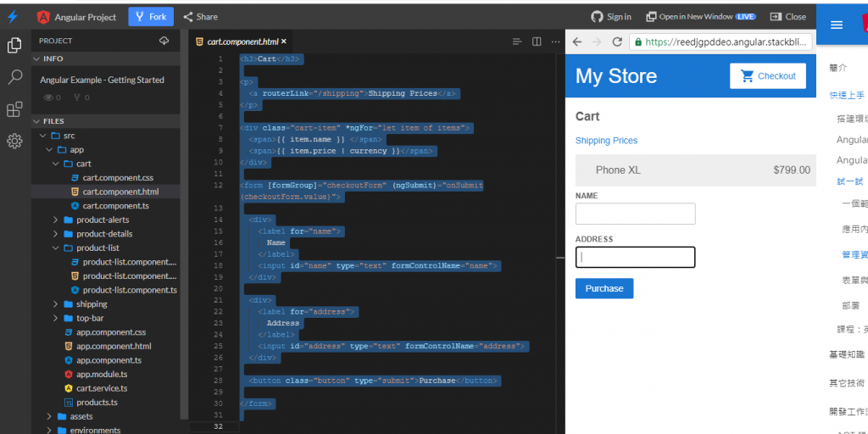Select the cart.component.html editor tab
Viewport: 868px width, 434px height.
coord(238,42)
